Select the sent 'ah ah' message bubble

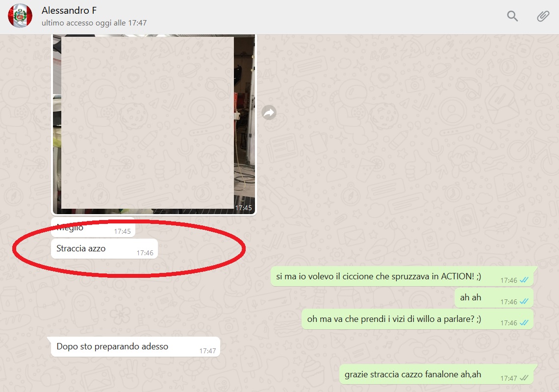tap(470, 297)
